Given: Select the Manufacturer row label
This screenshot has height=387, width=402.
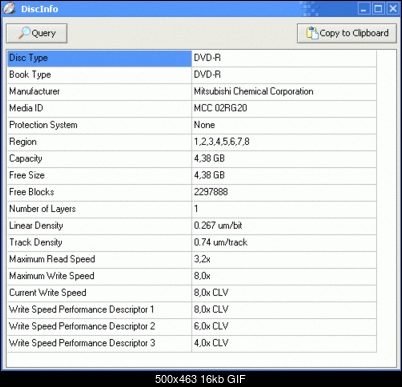Looking at the screenshot, I should pyautogui.click(x=99, y=92).
